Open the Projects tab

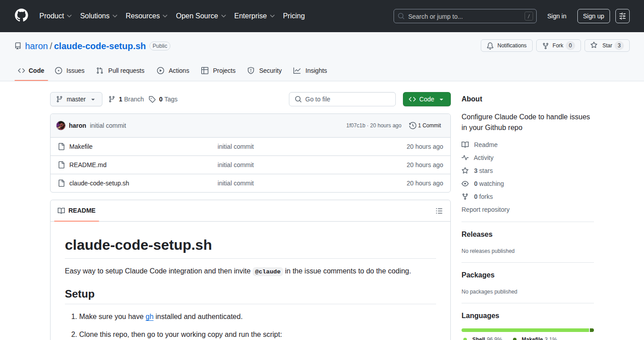pos(218,71)
